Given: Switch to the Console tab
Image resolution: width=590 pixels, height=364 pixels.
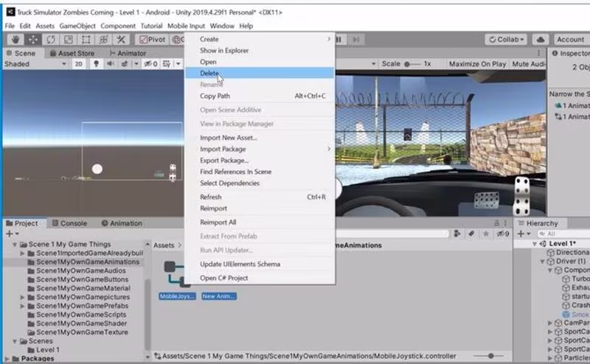Looking at the screenshot, I should [69, 223].
